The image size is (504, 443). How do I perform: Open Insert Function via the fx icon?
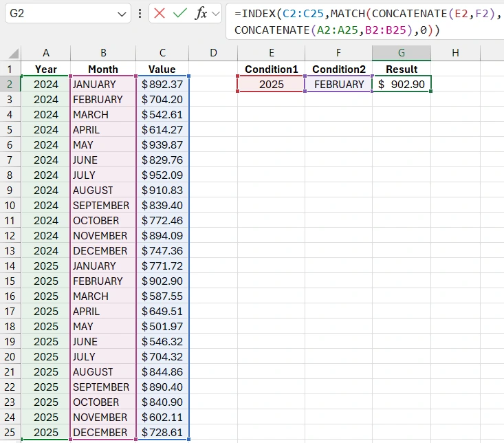point(201,14)
